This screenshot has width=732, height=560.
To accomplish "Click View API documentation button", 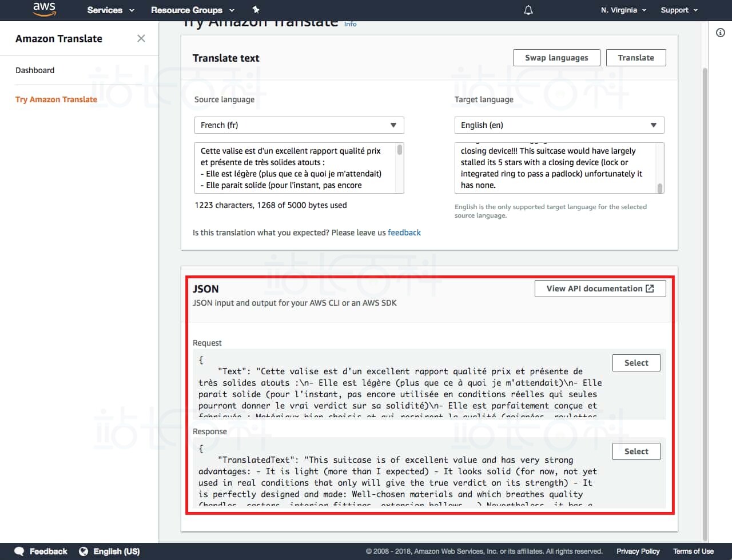I will (600, 289).
